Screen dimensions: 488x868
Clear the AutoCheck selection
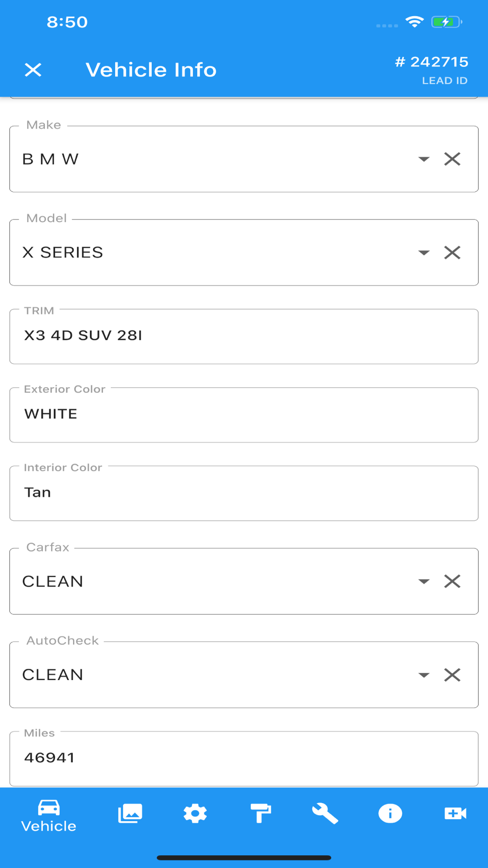click(452, 675)
